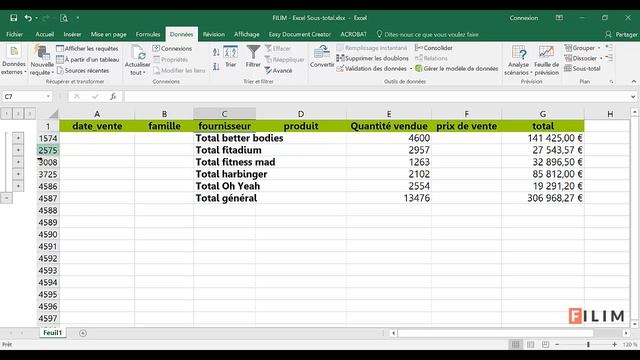Collapse the Total général outline
640x360 pixels.
pos(7,198)
